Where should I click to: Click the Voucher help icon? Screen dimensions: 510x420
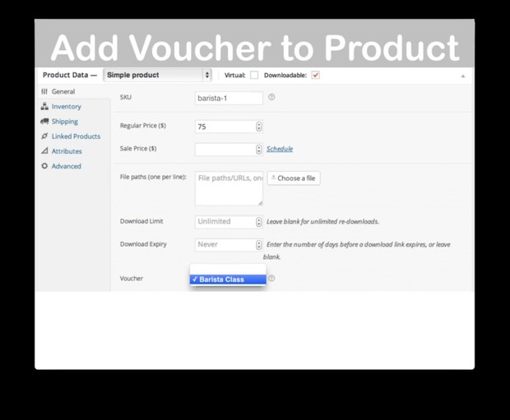271,279
